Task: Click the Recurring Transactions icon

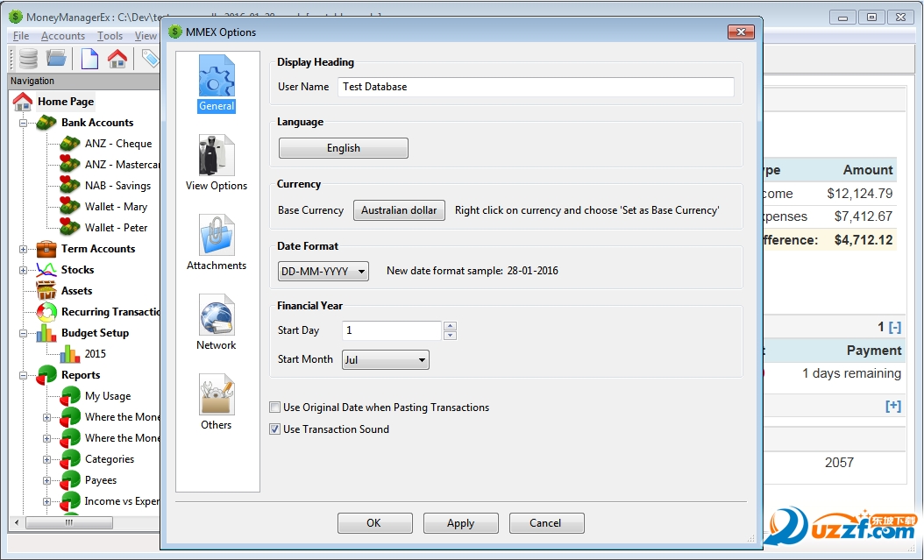Action: (x=46, y=312)
